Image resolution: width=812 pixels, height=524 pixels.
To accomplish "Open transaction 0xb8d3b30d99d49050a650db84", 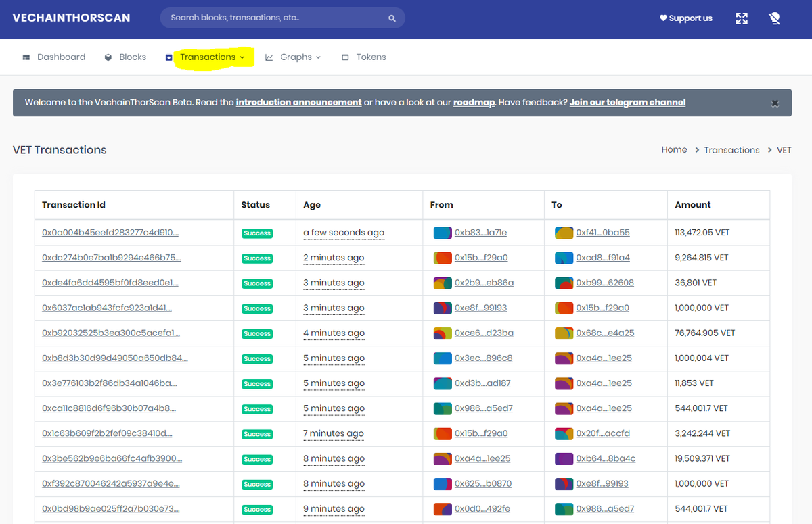I will click(x=115, y=358).
